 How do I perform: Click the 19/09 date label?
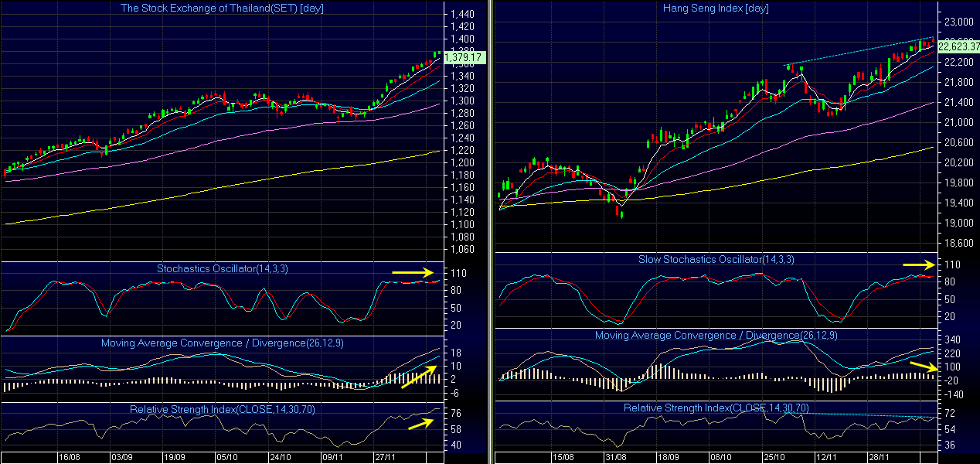[x=174, y=458]
